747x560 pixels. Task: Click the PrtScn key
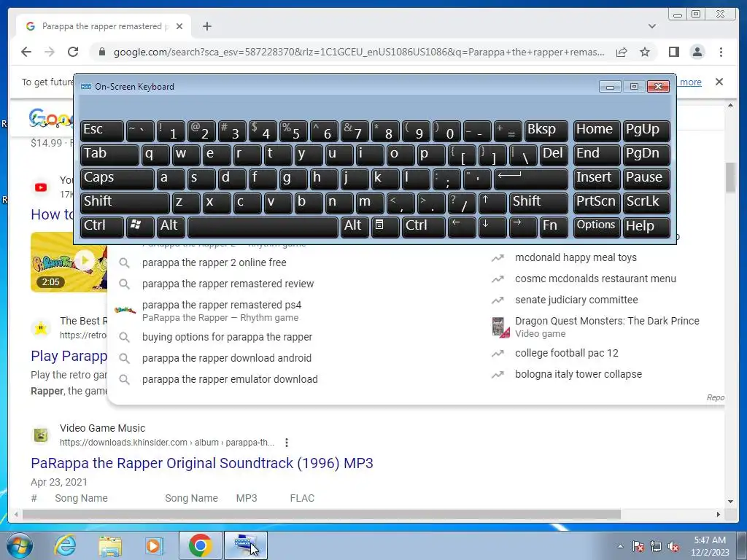pyautogui.click(x=596, y=203)
